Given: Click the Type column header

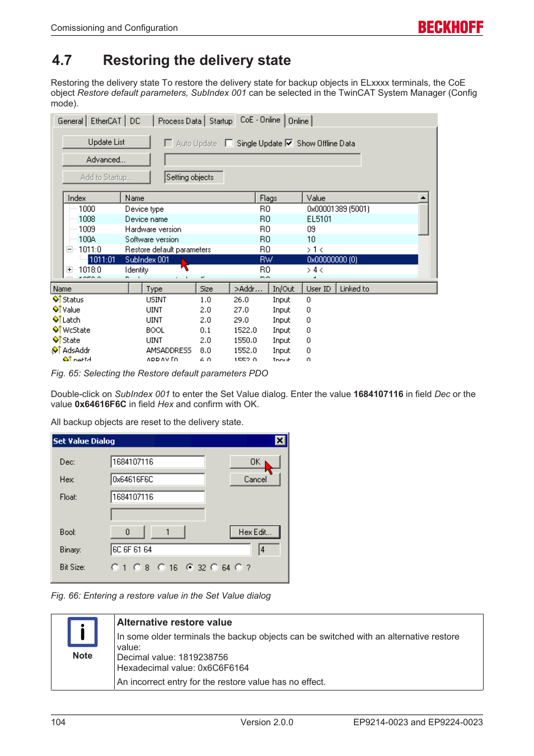Looking at the screenshot, I should [169, 289].
